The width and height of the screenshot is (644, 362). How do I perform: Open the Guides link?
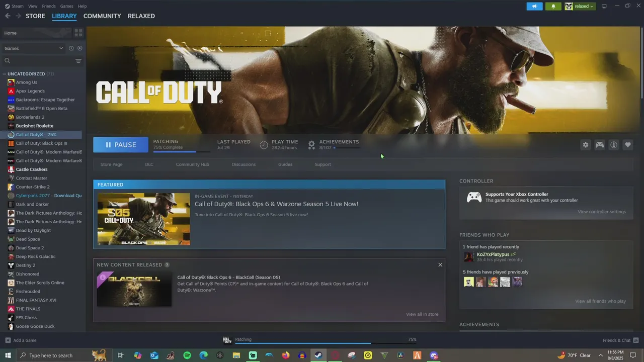point(285,164)
